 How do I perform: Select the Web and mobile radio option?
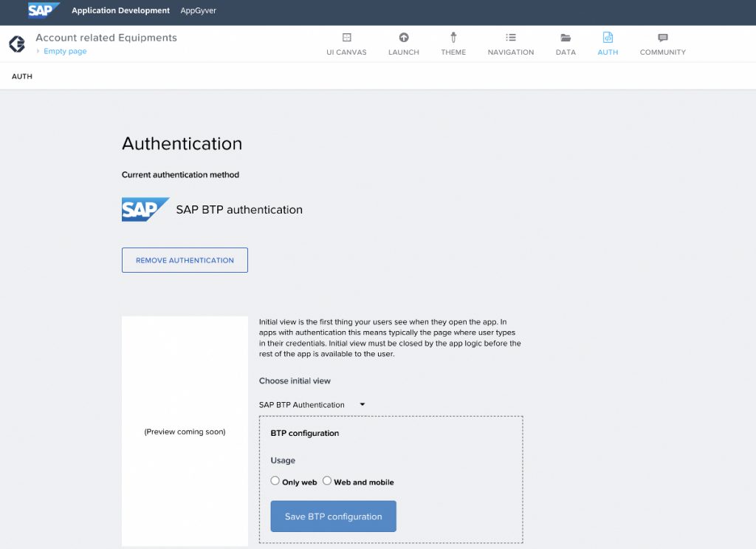327,480
